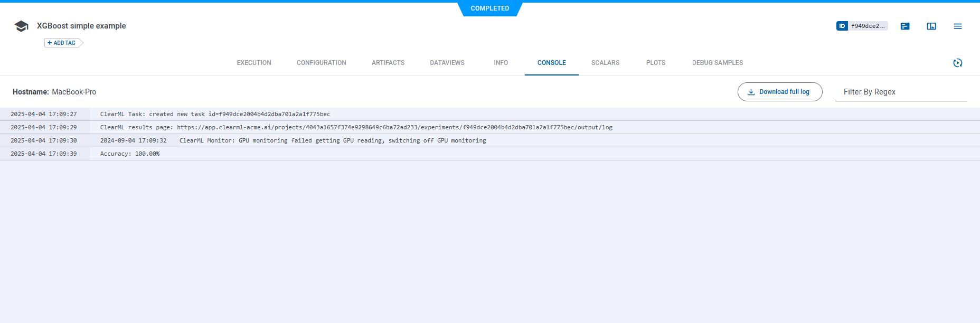
Task: Click the details panel view icon
Action: [931, 26]
